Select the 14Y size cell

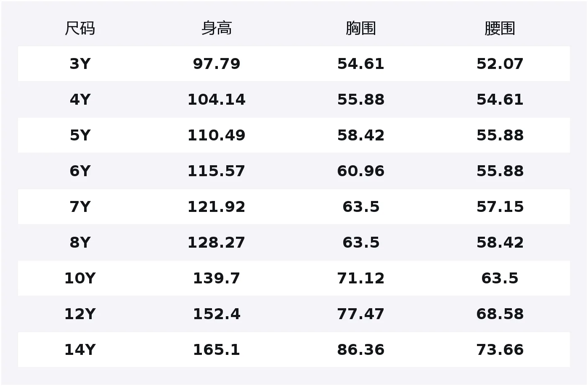(80, 350)
